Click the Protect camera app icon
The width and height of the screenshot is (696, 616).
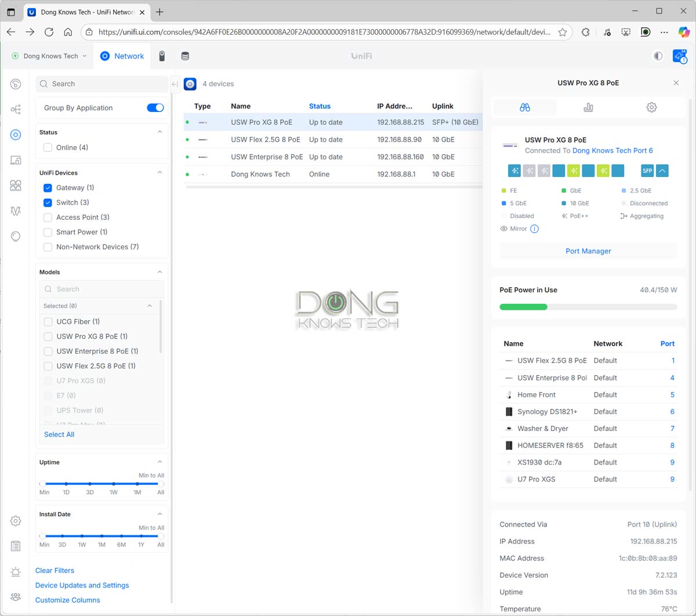tap(162, 56)
